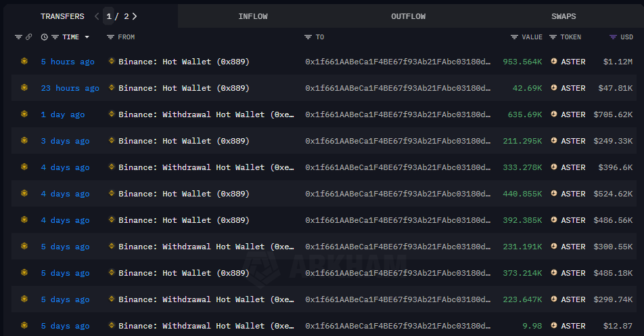Viewport: 644px width, 336px height.
Task: Click value 392.385K
Action: click(x=522, y=220)
